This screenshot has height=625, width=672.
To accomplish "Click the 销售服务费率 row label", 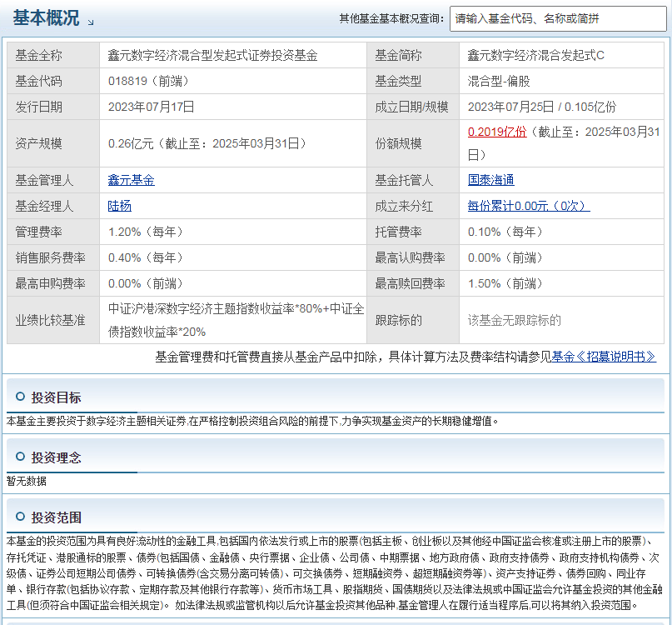I will click(51, 257).
